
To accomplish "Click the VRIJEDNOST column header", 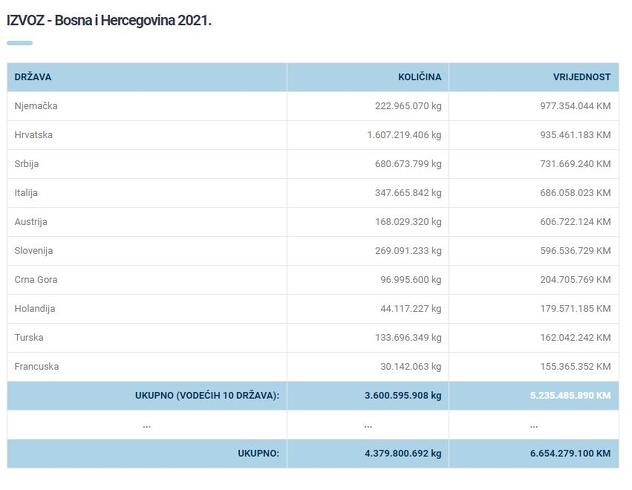I will [581, 76].
